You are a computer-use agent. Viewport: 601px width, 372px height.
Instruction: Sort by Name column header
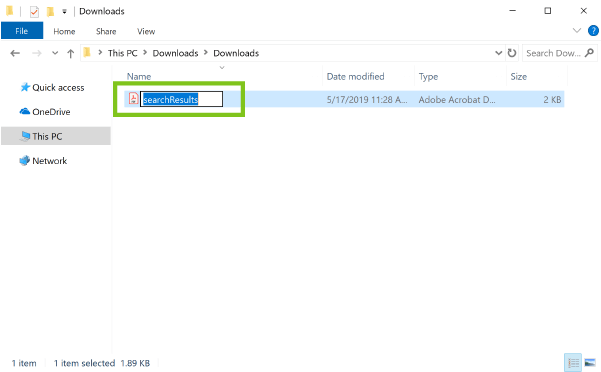[139, 77]
